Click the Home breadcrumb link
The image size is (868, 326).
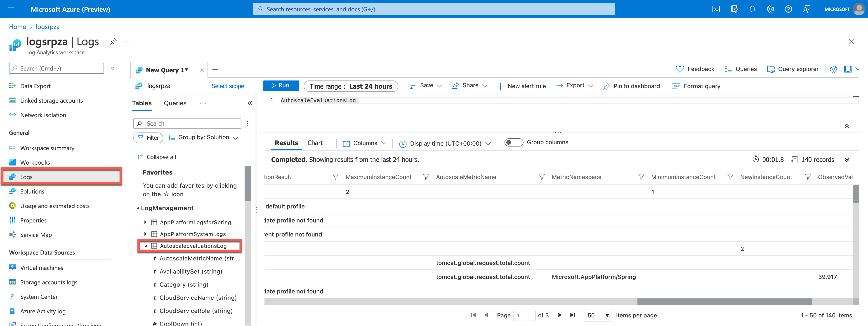[18, 27]
